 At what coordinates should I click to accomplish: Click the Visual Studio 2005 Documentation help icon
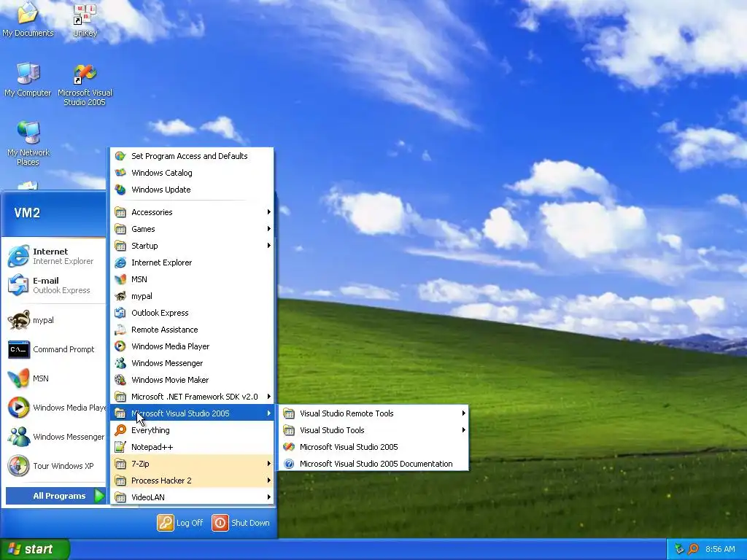[289, 464]
